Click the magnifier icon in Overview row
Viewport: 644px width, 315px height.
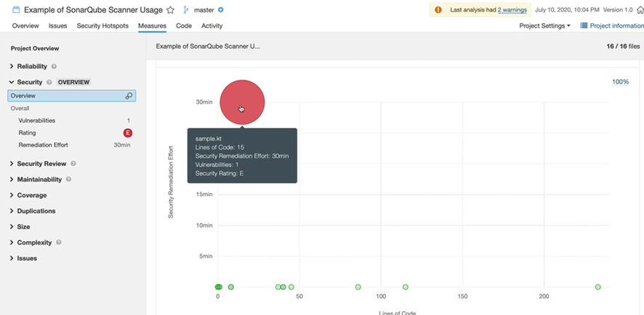129,96
